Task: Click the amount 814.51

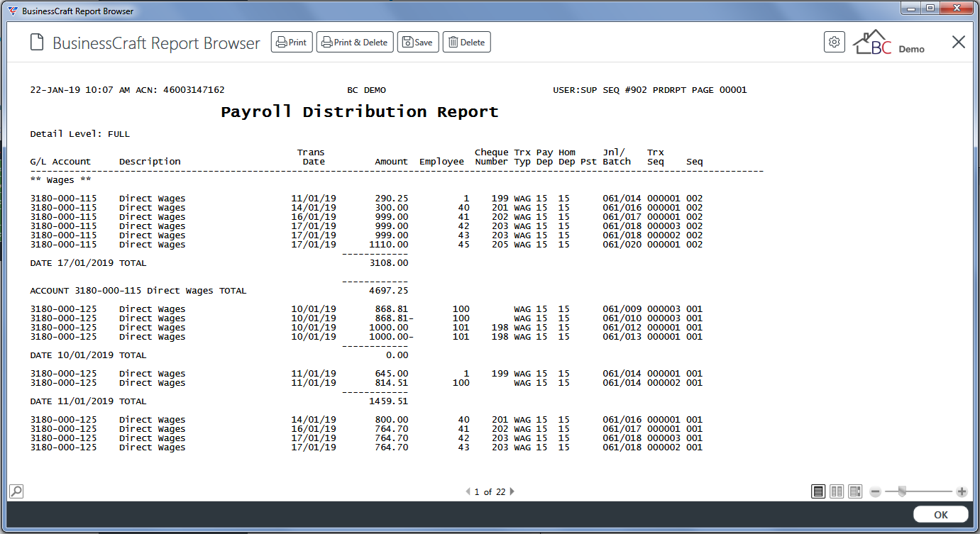Action: pyautogui.click(x=392, y=383)
